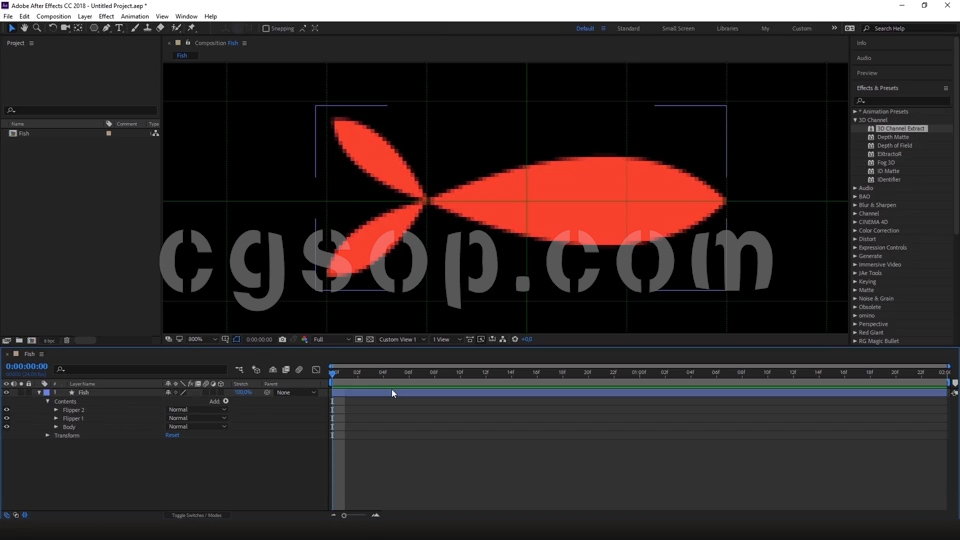Viewport: 960px width, 540px height.
Task: Open the composition flowchart icon in viewer
Action: pyautogui.click(x=503, y=339)
